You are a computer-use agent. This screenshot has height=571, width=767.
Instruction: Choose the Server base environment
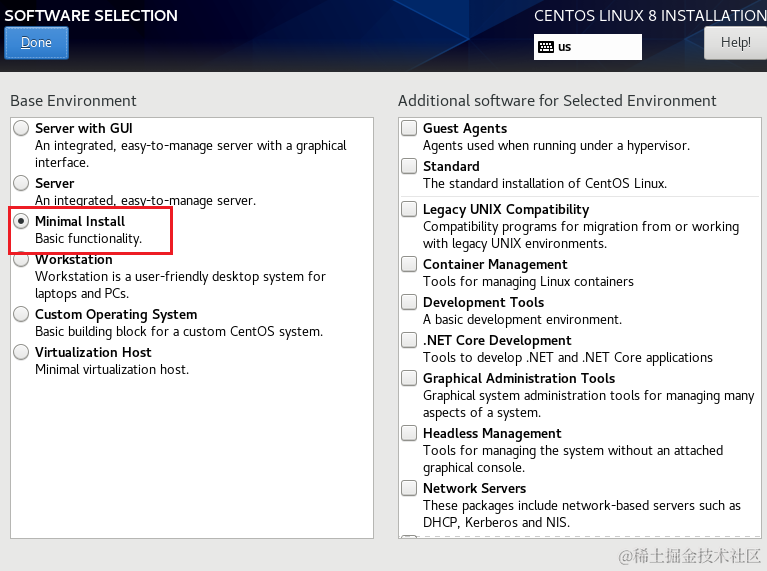coord(21,184)
